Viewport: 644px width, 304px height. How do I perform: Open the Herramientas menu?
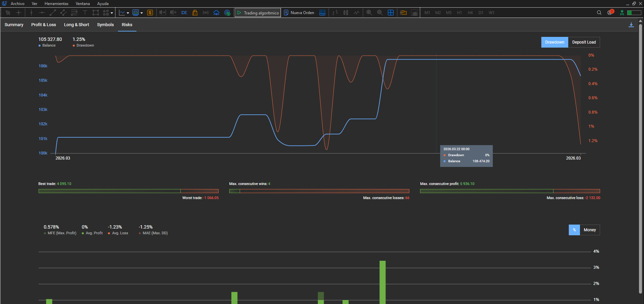(56, 4)
